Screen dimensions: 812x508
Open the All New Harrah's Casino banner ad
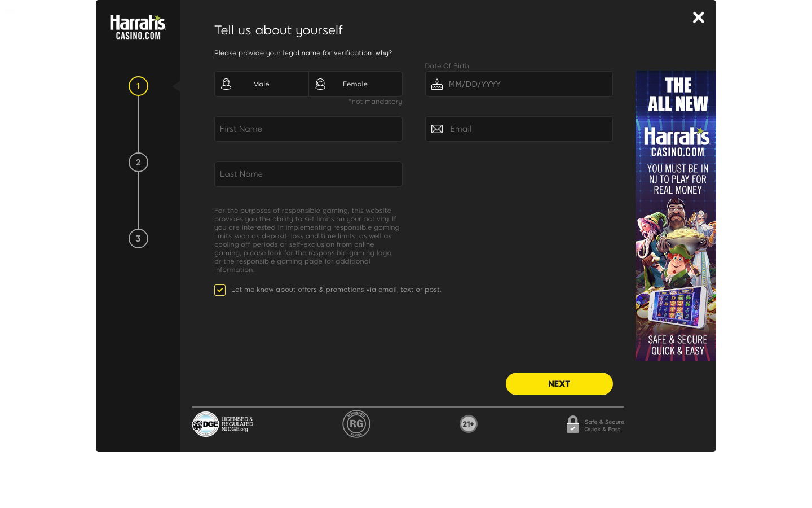676,216
